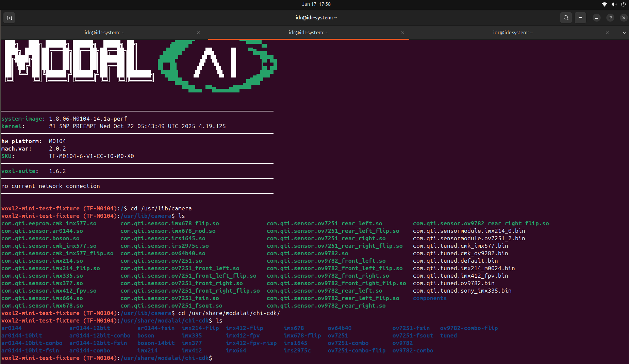Viewport: 629px width, 364px height.
Task: Click the Wi-Fi icon in the system tray
Action: 604,4
